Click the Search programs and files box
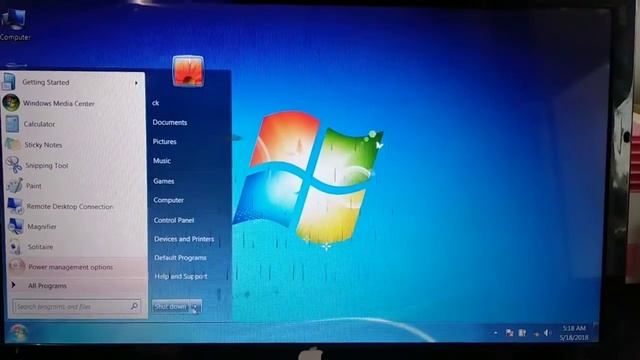Image resolution: width=640 pixels, height=360 pixels. (x=77, y=306)
